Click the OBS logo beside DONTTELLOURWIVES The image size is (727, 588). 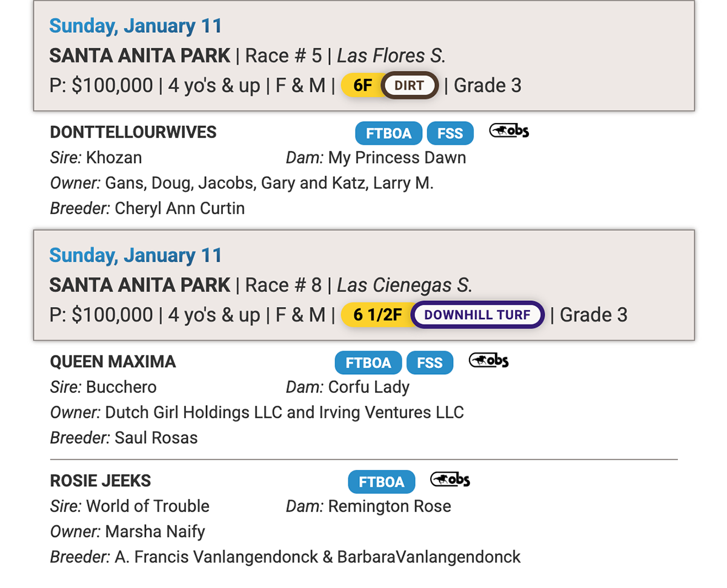(509, 131)
